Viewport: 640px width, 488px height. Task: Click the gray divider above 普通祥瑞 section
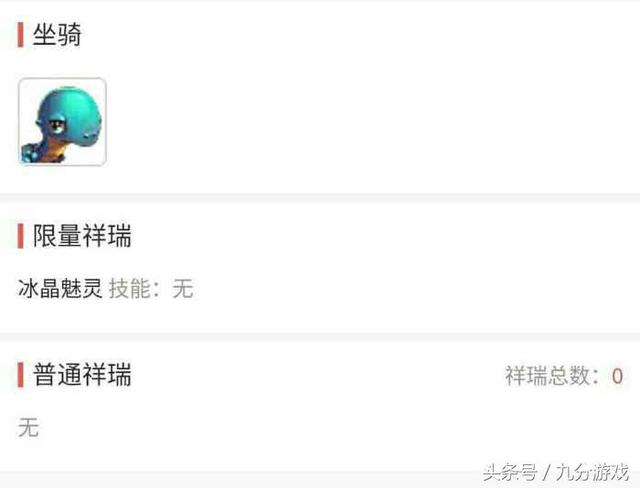320,337
